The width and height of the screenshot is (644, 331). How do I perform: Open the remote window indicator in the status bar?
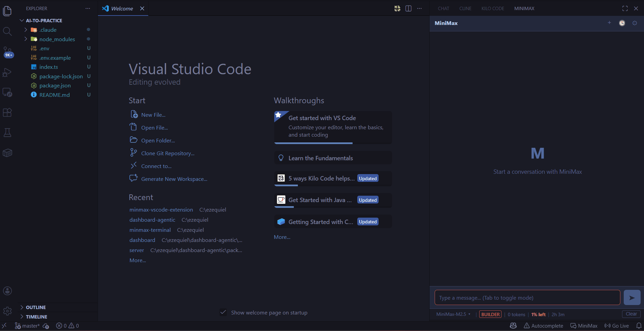(4, 326)
